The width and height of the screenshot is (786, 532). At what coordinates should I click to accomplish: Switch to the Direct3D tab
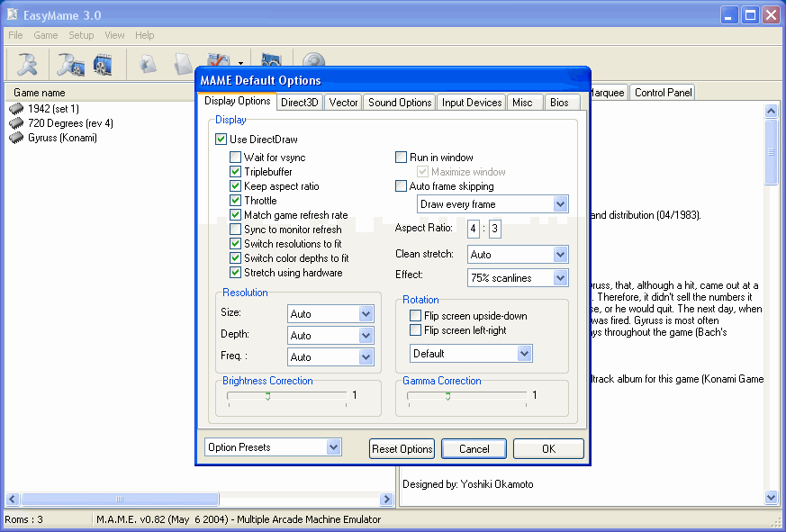click(300, 103)
